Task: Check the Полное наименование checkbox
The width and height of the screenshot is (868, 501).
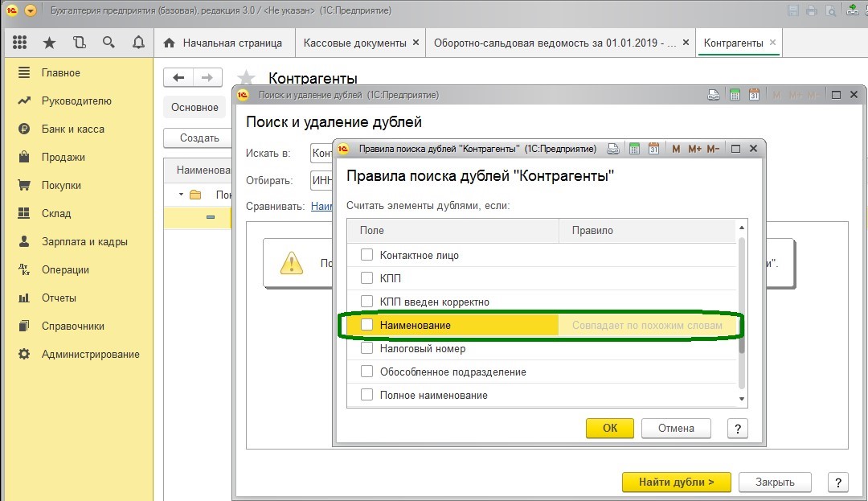Action: [366, 395]
